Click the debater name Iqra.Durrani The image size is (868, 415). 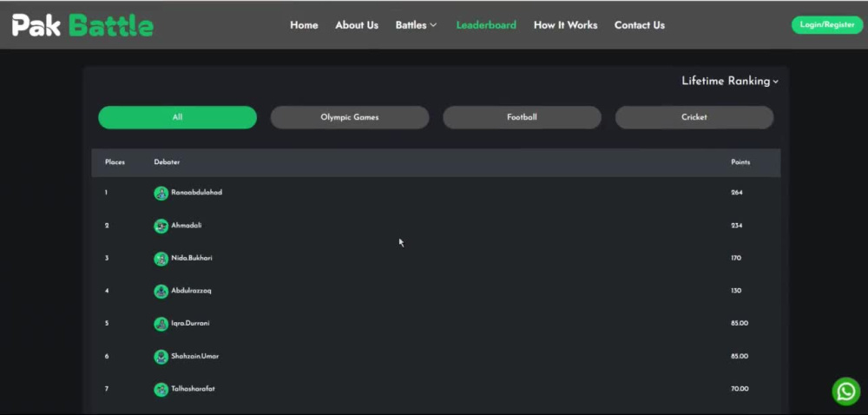[190, 323]
